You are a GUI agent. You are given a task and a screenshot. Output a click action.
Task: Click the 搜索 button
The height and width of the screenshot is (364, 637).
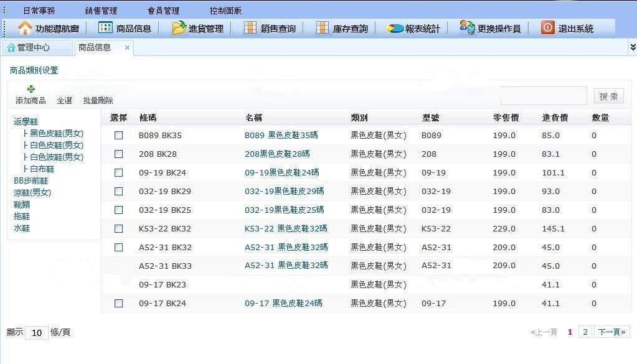click(x=608, y=96)
